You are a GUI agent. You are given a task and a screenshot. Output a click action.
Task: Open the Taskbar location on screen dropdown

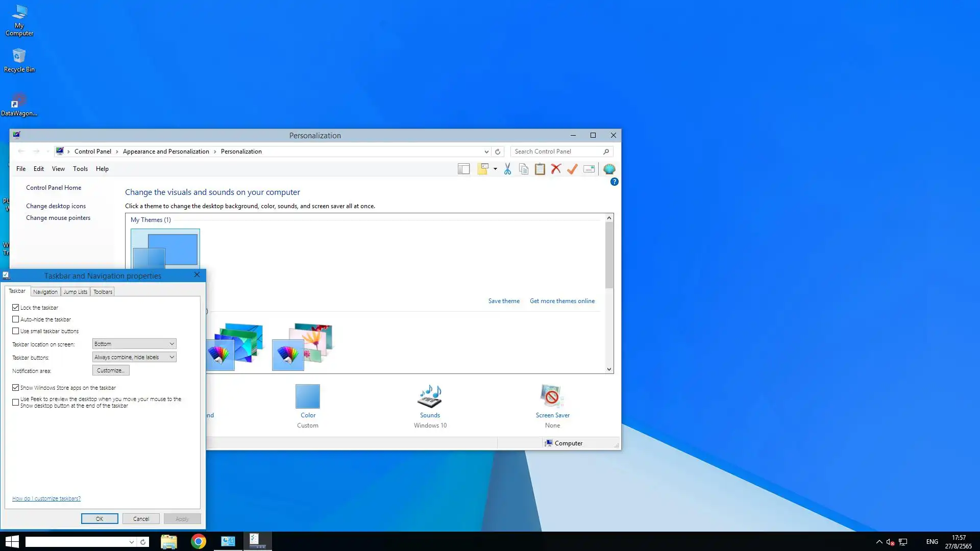(x=134, y=344)
